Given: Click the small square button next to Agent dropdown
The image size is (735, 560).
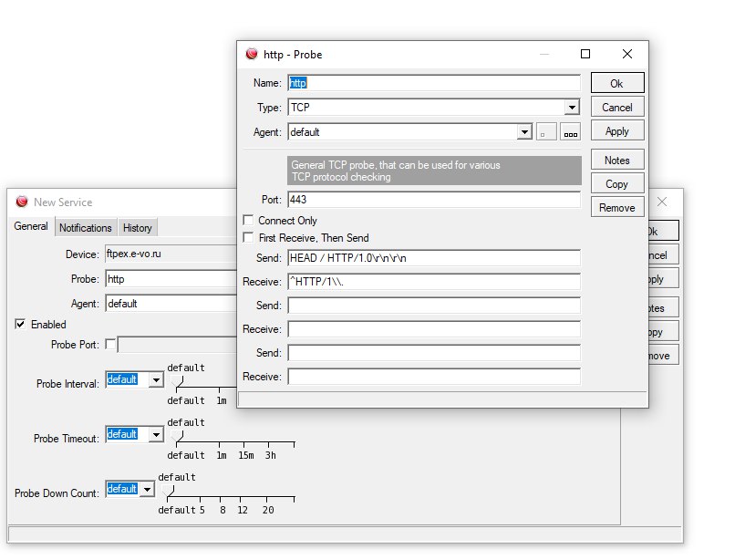Looking at the screenshot, I should click(546, 132).
